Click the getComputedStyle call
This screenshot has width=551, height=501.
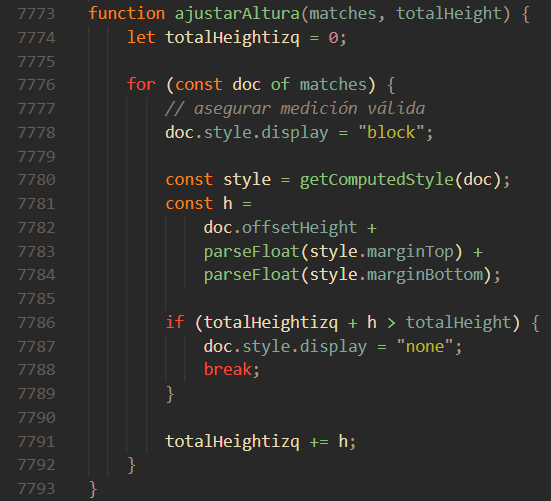(376, 180)
